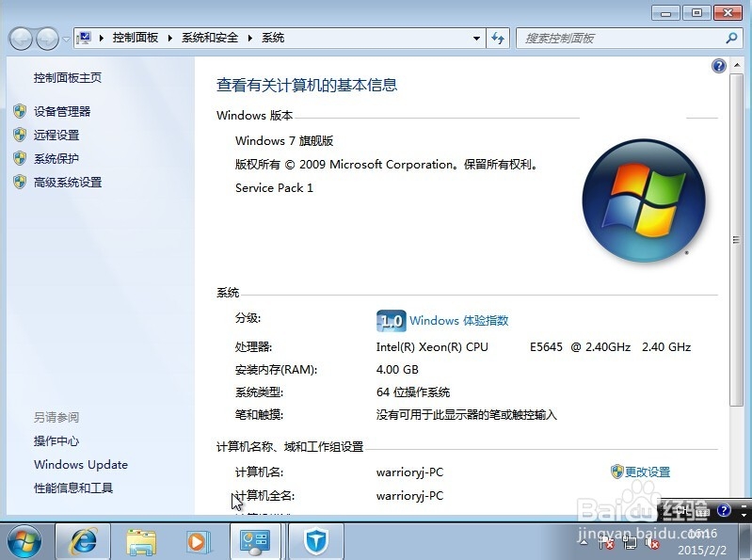The height and width of the screenshot is (560, 752).
Task: Click computer name value after 计算机名
Action: pyautogui.click(x=409, y=472)
